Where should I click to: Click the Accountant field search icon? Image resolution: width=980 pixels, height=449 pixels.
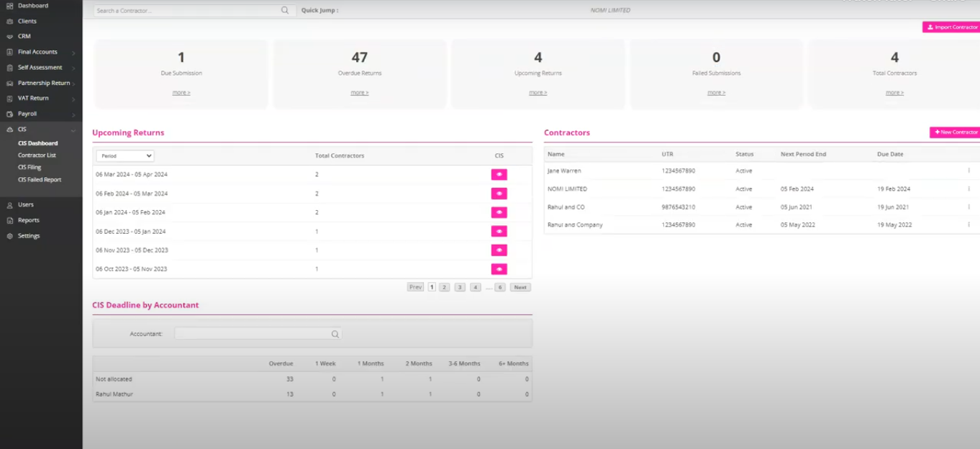(335, 334)
